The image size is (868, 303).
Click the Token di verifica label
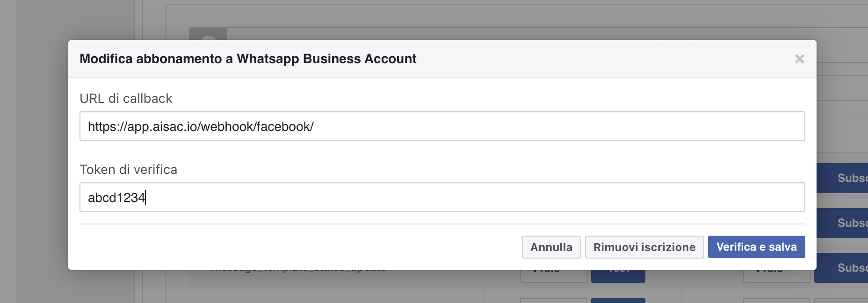click(128, 169)
